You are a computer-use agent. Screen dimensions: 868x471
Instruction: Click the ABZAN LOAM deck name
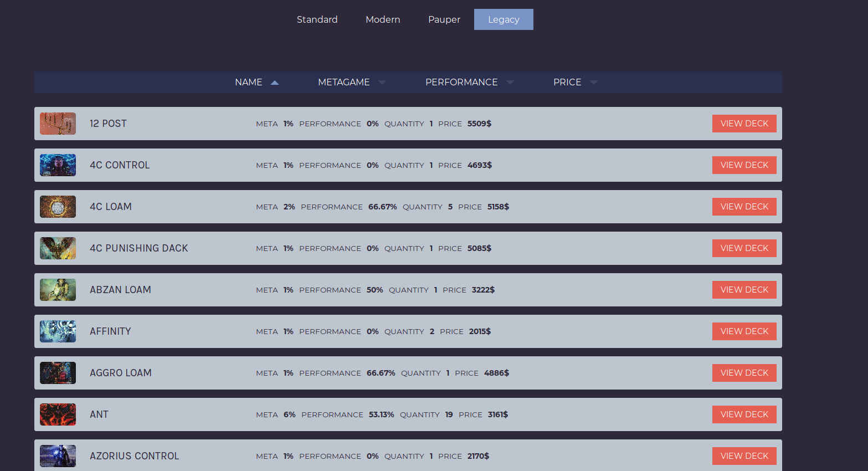pyautogui.click(x=120, y=290)
